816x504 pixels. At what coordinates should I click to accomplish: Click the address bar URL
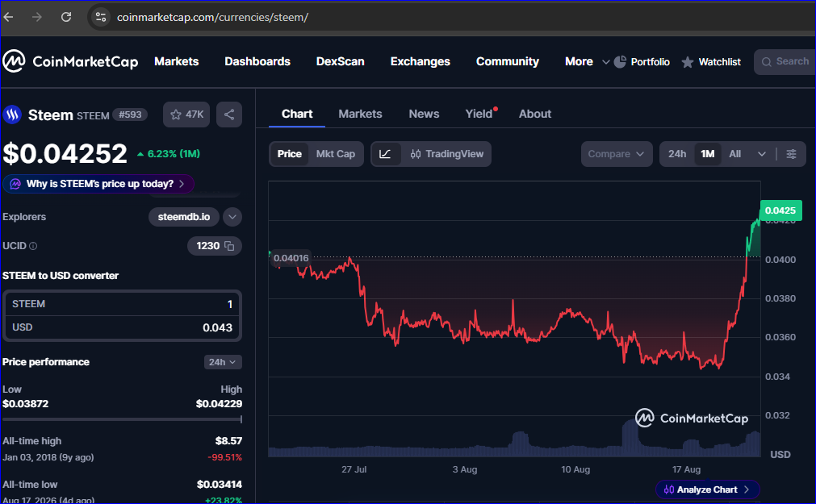tap(212, 17)
